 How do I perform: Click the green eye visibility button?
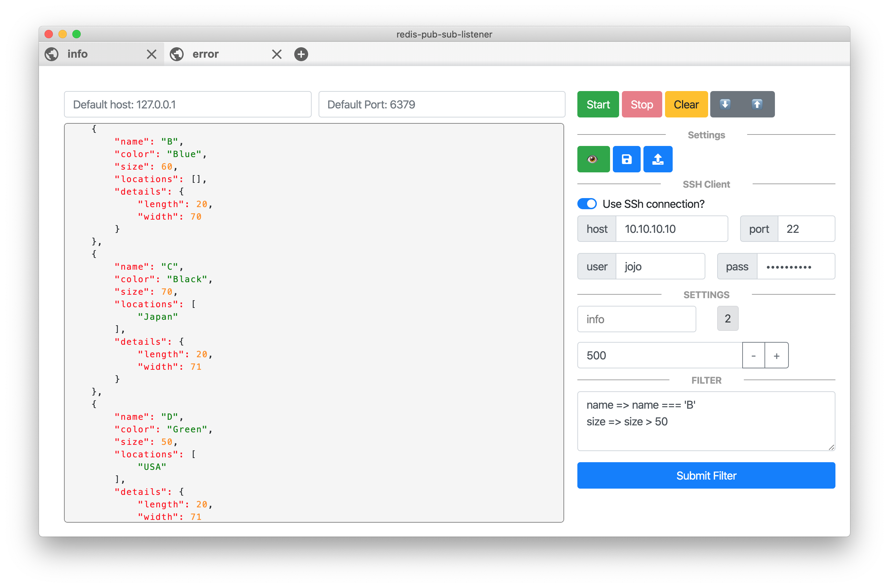click(x=593, y=159)
